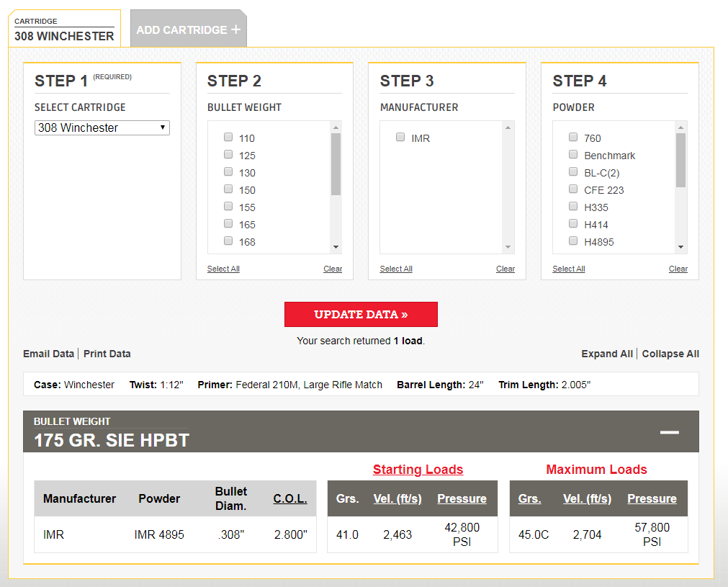Click Pressure header under Maximum Loads

coord(652,498)
